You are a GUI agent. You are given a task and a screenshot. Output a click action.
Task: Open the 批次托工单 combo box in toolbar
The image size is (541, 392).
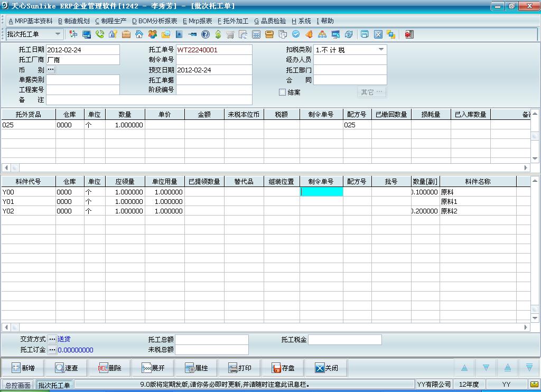click(58, 34)
